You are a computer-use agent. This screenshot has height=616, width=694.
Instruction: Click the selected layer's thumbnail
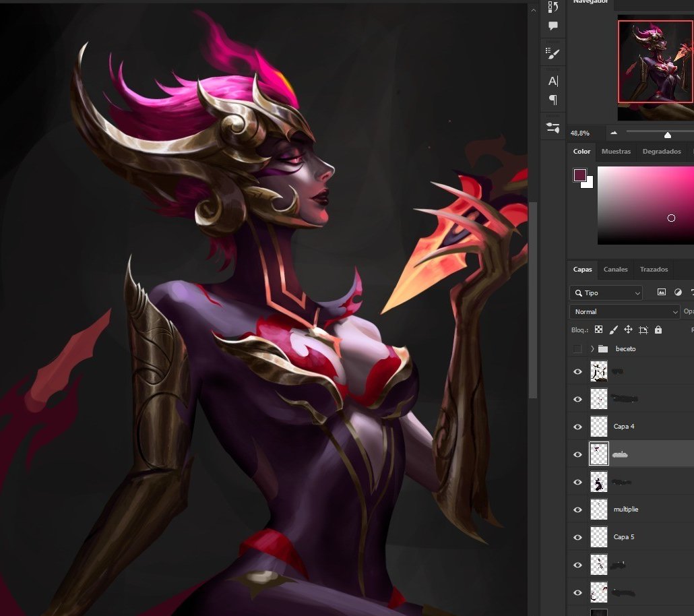(x=599, y=454)
